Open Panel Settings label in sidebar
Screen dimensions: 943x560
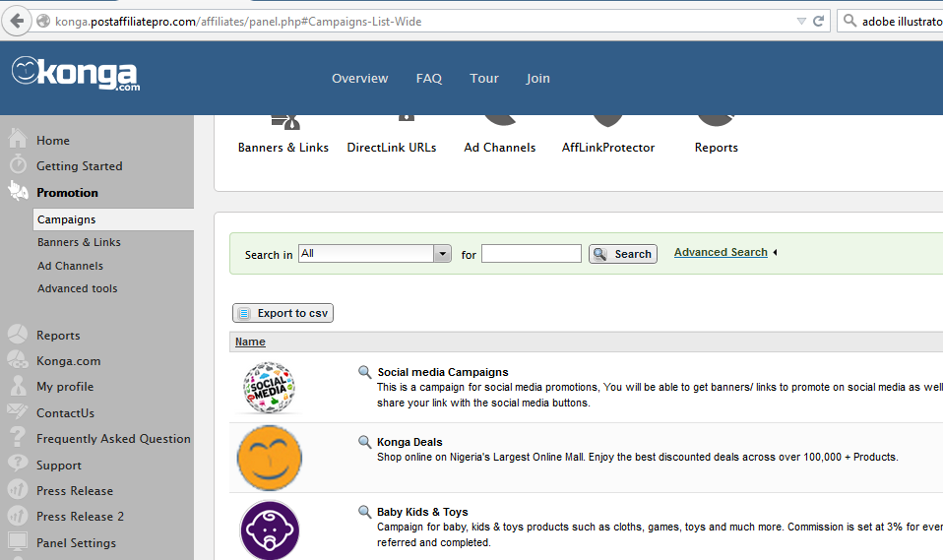[76, 542]
